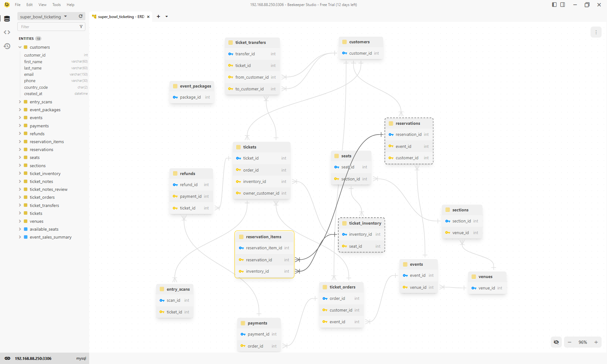The image size is (607, 364).
Task: Select the super_bowl_ticketing ERD tab
Action: 121,17
